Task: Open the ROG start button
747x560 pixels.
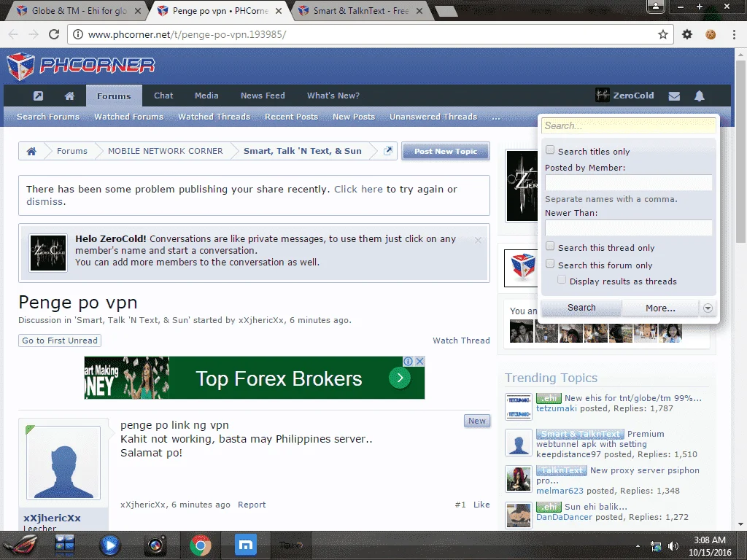Action: [x=20, y=545]
